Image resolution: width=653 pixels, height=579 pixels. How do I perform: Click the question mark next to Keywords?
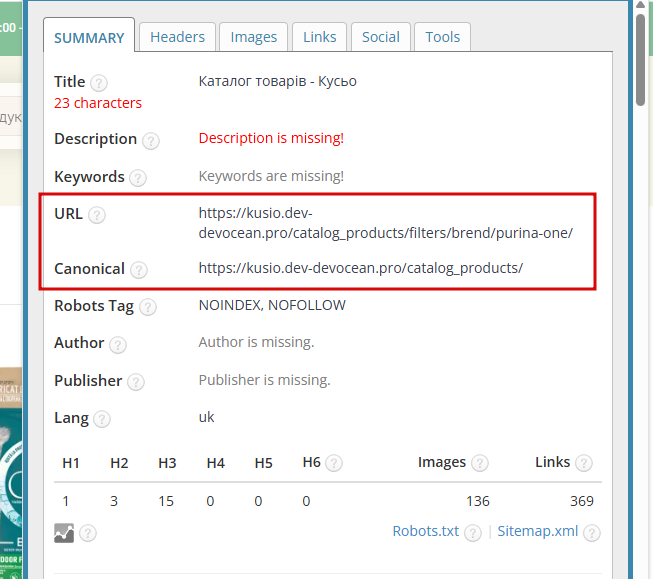pyautogui.click(x=138, y=178)
